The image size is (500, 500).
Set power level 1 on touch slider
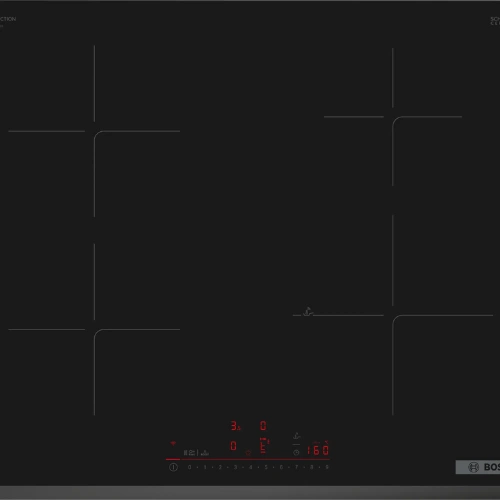click(x=205, y=467)
